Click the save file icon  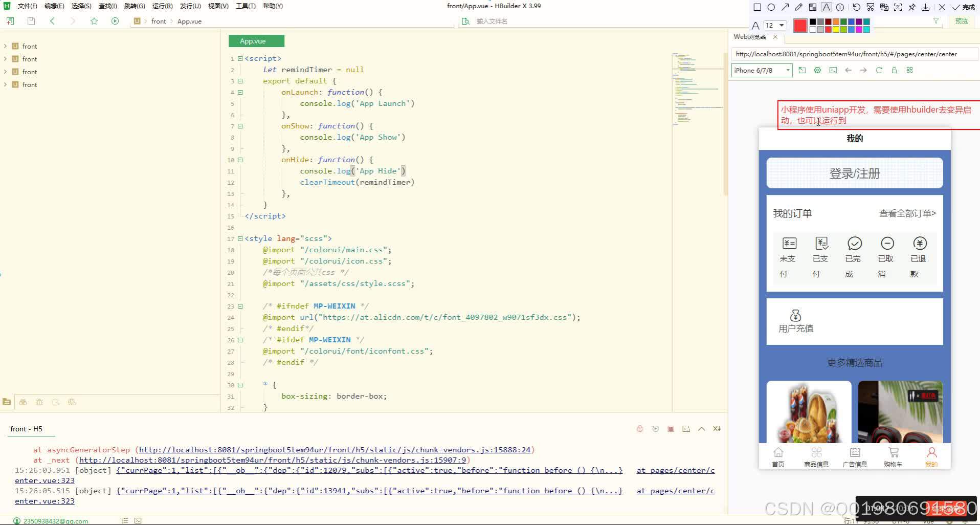point(31,21)
